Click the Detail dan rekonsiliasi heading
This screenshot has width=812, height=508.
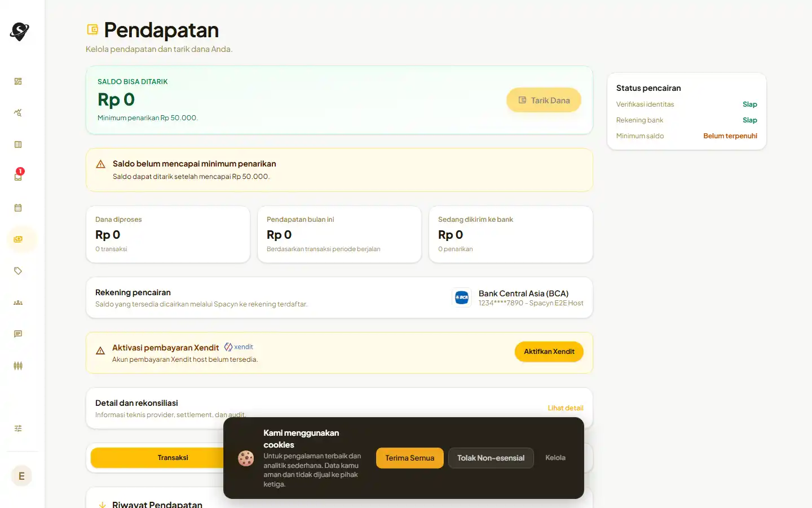[x=136, y=403]
